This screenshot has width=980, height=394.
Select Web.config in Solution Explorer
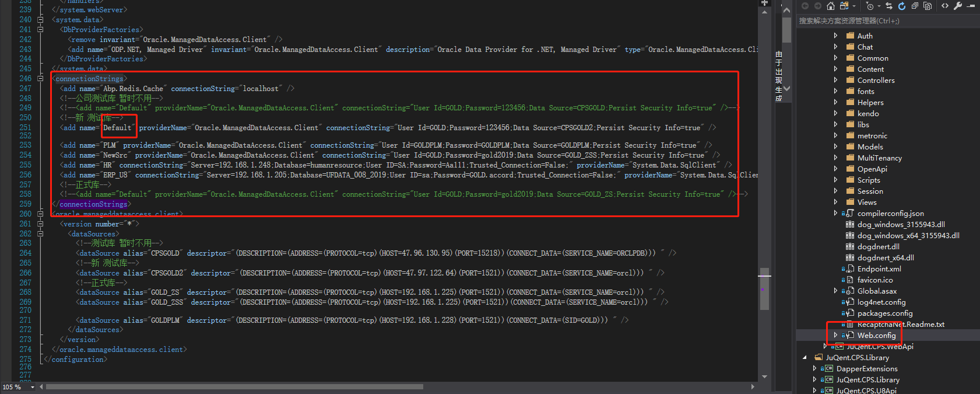[x=876, y=336]
